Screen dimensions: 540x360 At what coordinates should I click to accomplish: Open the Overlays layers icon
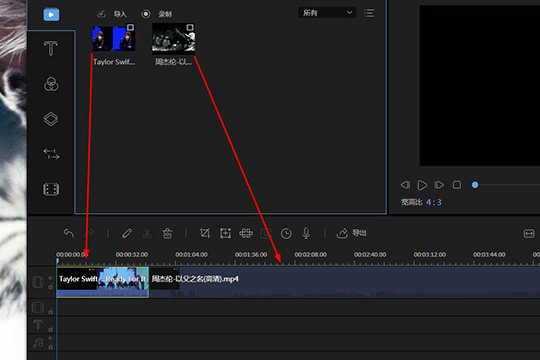pyautogui.click(x=51, y=119)
